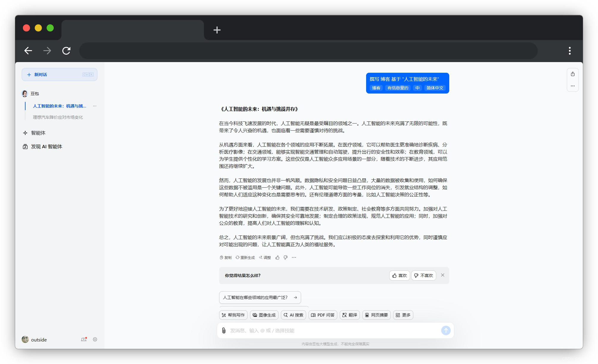
Task: Click the paperclip attachment icon
Action: (x=224, y=330)
